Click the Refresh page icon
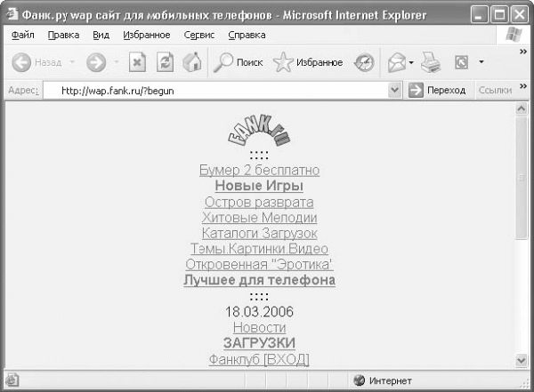The width and height of the screenshot is (534, 392). coord(165,62)
